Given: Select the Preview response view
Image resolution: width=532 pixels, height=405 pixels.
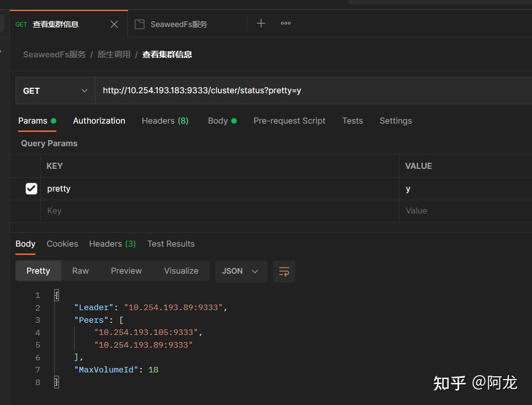Looking at the screenshot, I should pyautogui.click(x=126, y=270).
